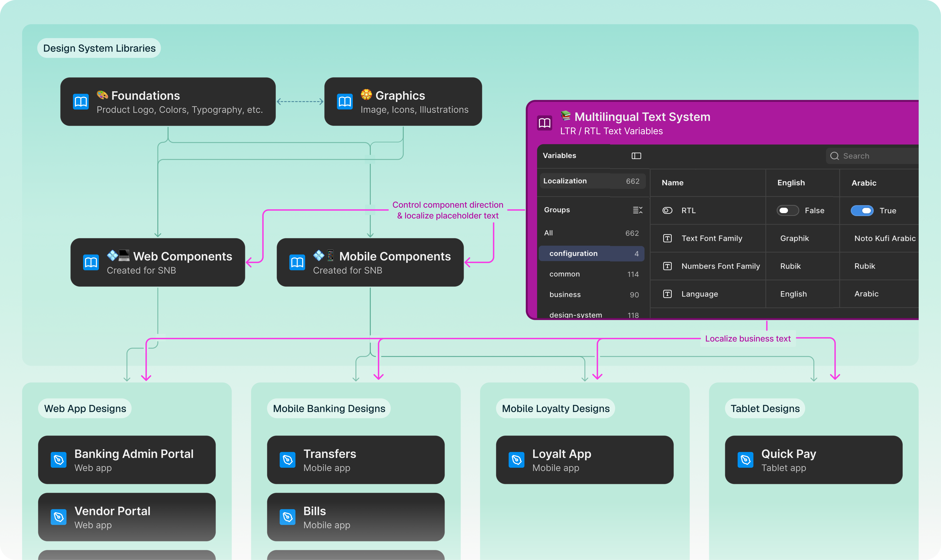Viewport: 941px width, 560px height.
Task: Click the English column header
Action: point(791,183)
